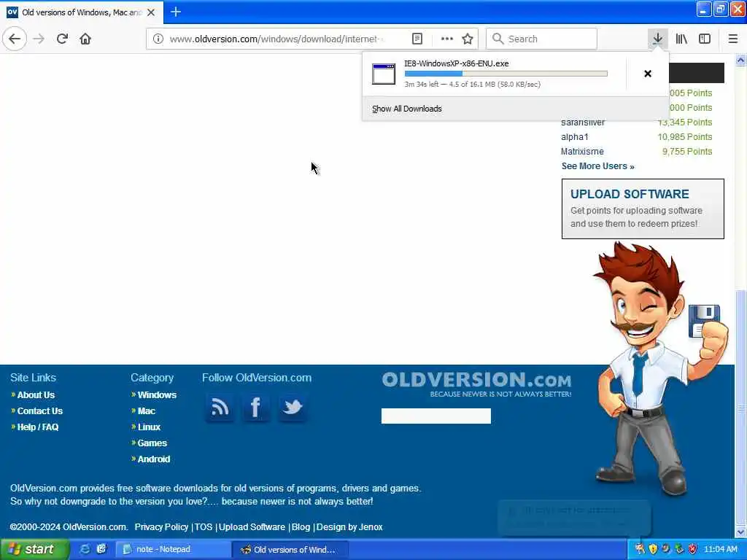Cancel the IE8-WindowsXP-x86-ENU.exe download
This screenshot has height=560, width=747.
(x=648, y=74)
